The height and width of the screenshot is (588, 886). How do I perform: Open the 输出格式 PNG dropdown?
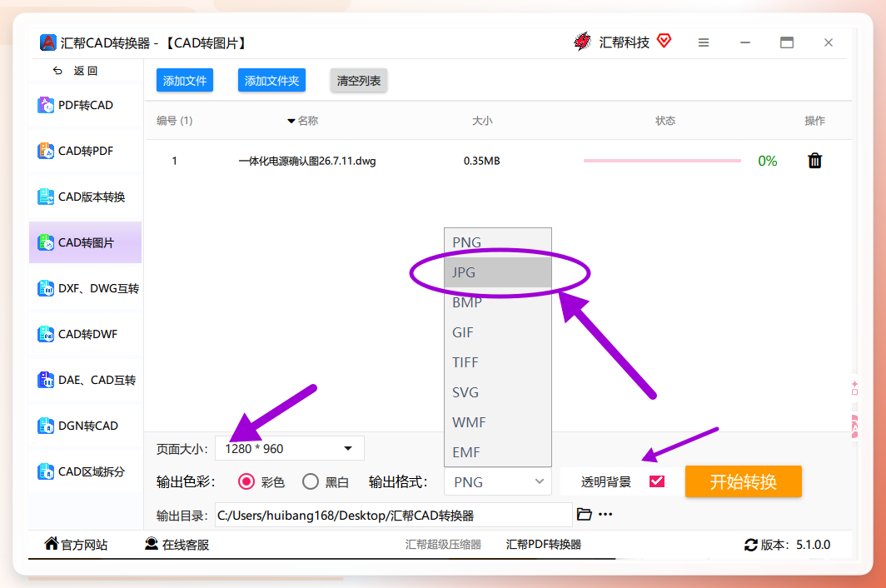click(498, 482)
